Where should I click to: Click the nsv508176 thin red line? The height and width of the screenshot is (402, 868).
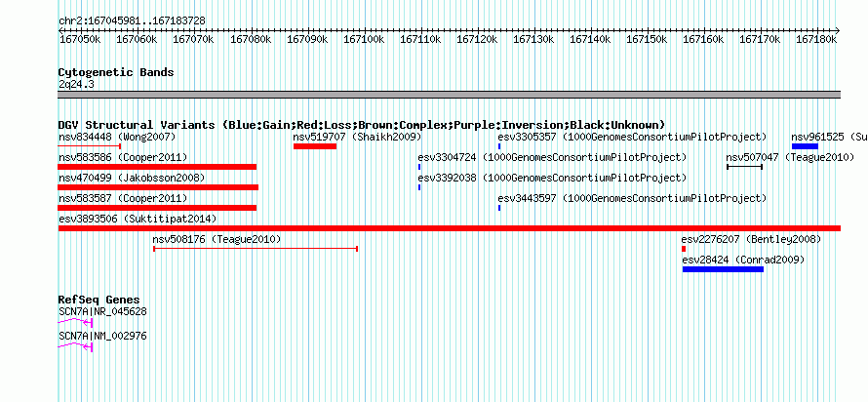256,249
